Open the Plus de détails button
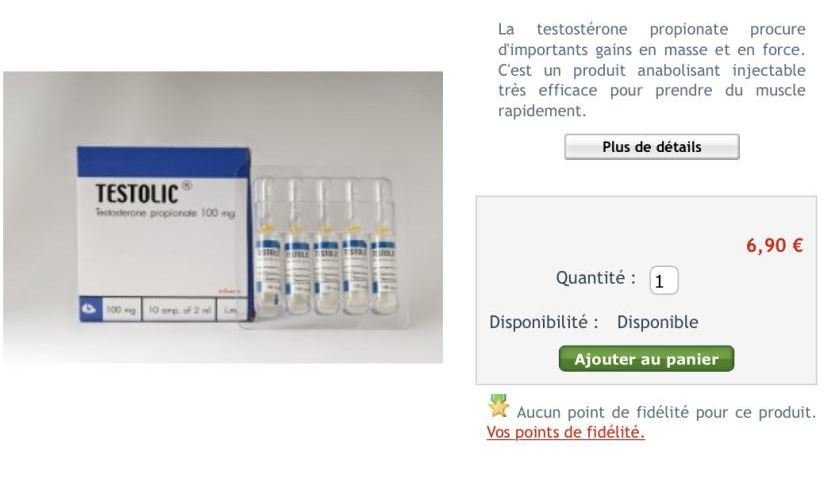The height and width of the screenshot is (479, 825). (x=651, y=147)
